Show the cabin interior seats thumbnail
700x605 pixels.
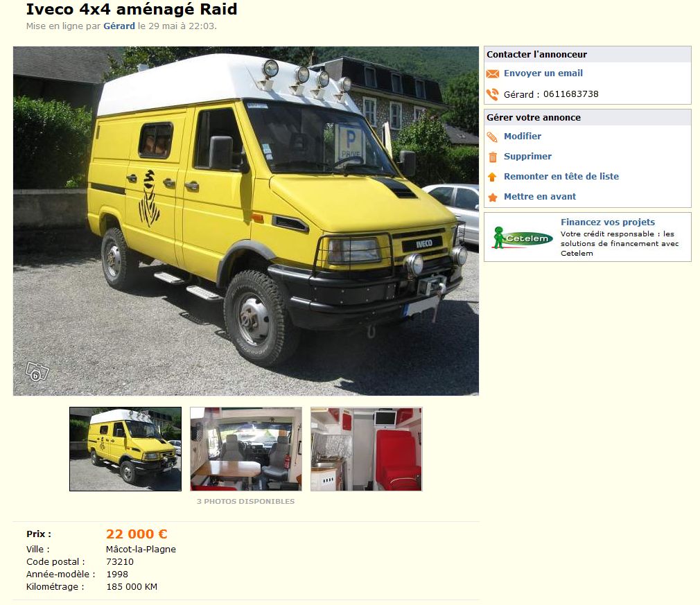click(x=246, y=449)
